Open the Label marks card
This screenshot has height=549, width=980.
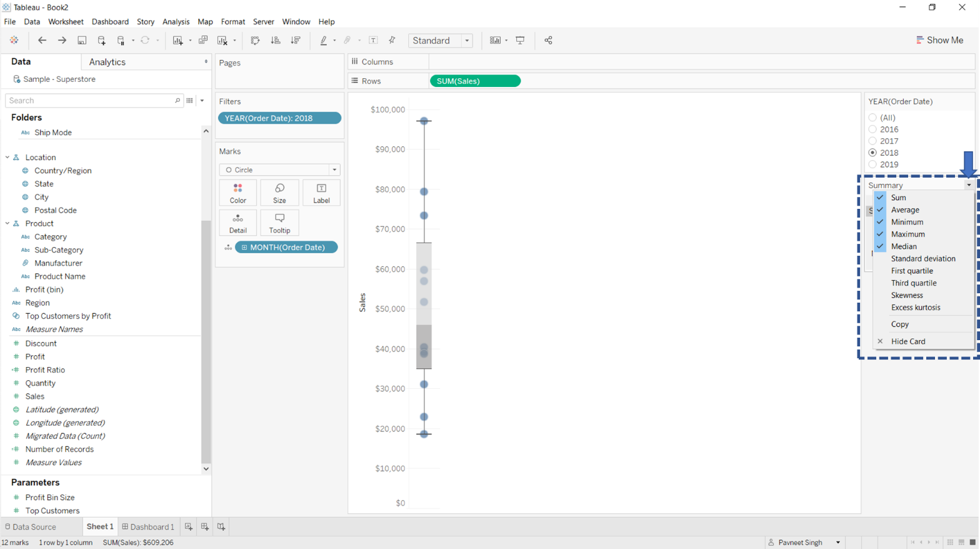[321, 193]
